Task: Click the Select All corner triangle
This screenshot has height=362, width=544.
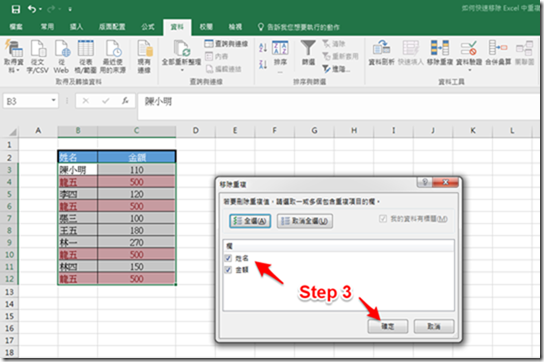Action: tap(12, 132)
